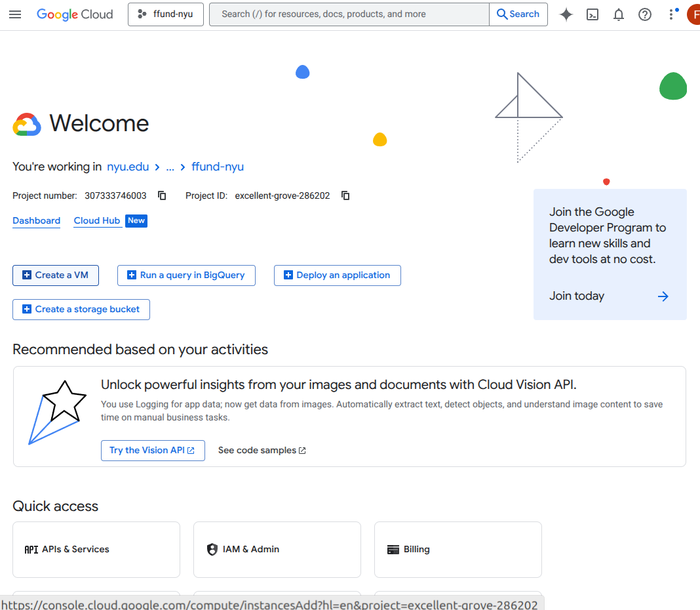Click the Try the Vision API button
Screen dimensions: 700x610
[x=153, y=451]
